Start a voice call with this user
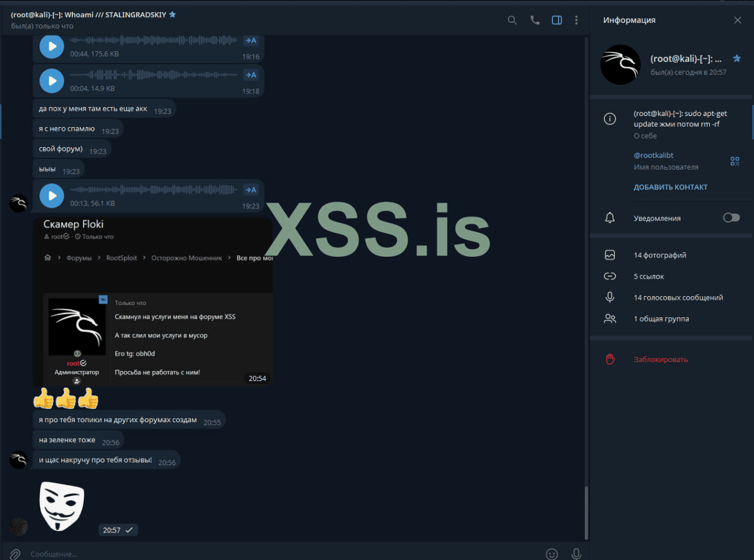 coord(535,20)
